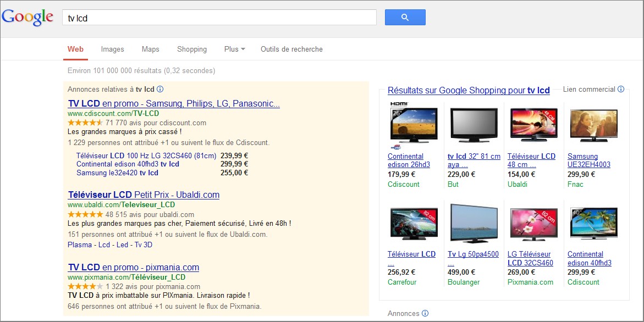
Task: Click the 154,00 € Ubaldi price
Action: pyautogui.click(x=521, y=174)
